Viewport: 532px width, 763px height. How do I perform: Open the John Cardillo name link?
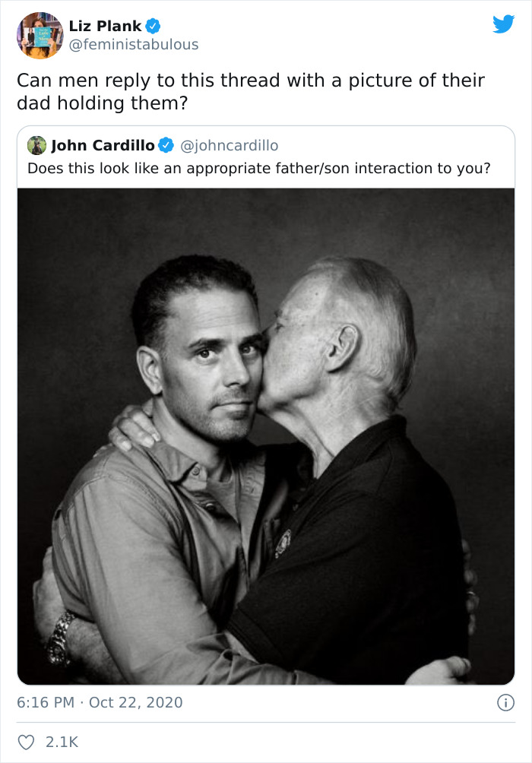pyautogui.click(x=103, y=145)
